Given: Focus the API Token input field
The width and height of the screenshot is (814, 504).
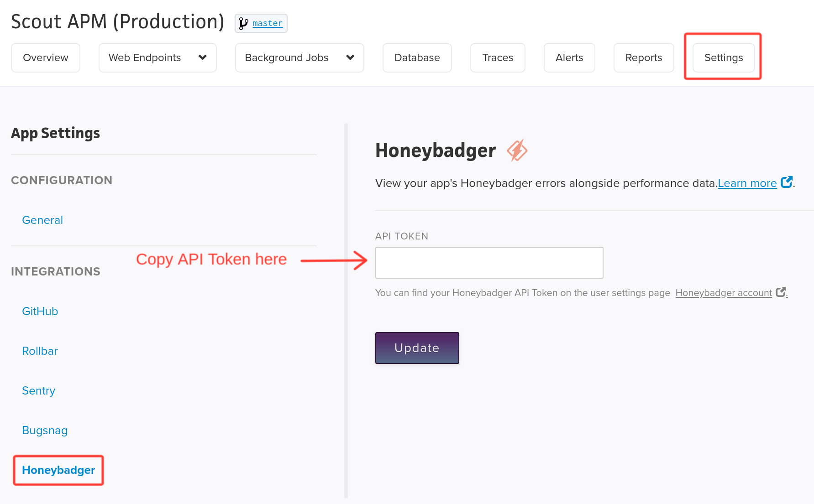Looking at the screenshot, I should [x=489, y=263].
